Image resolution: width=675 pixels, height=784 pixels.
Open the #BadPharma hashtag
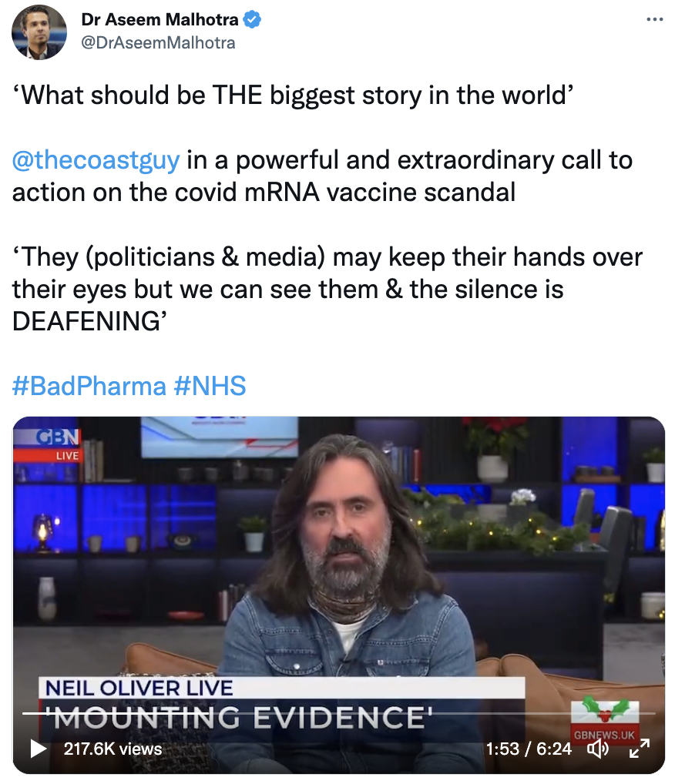coord(89,386)
